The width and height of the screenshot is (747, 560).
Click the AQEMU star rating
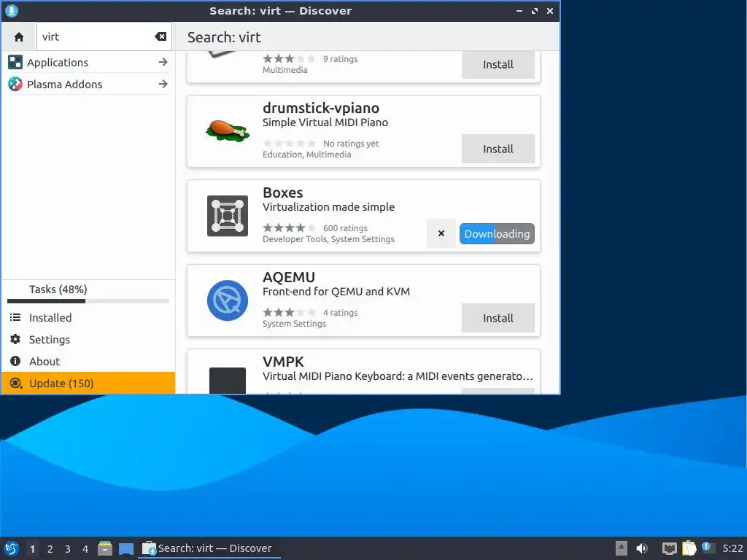289,312
